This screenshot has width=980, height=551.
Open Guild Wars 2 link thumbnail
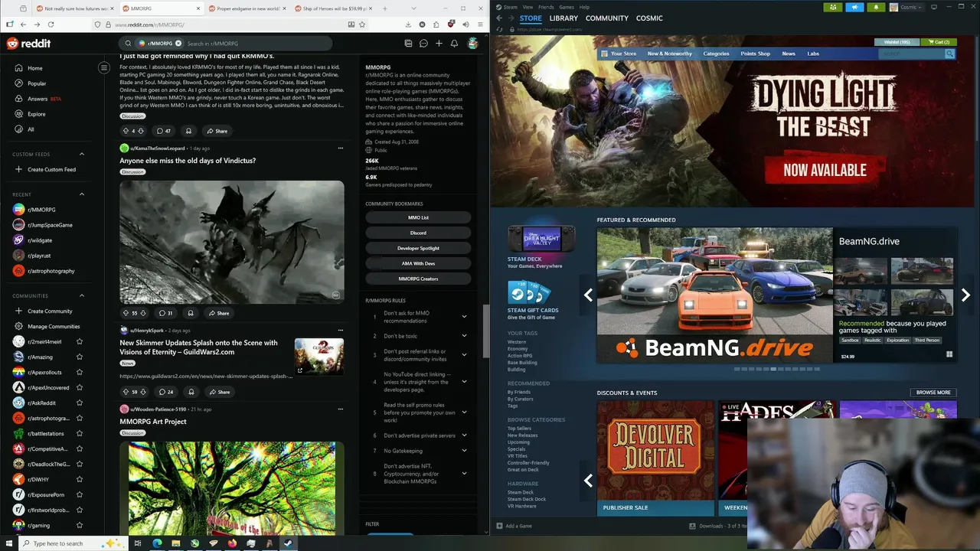coord(319,357)
